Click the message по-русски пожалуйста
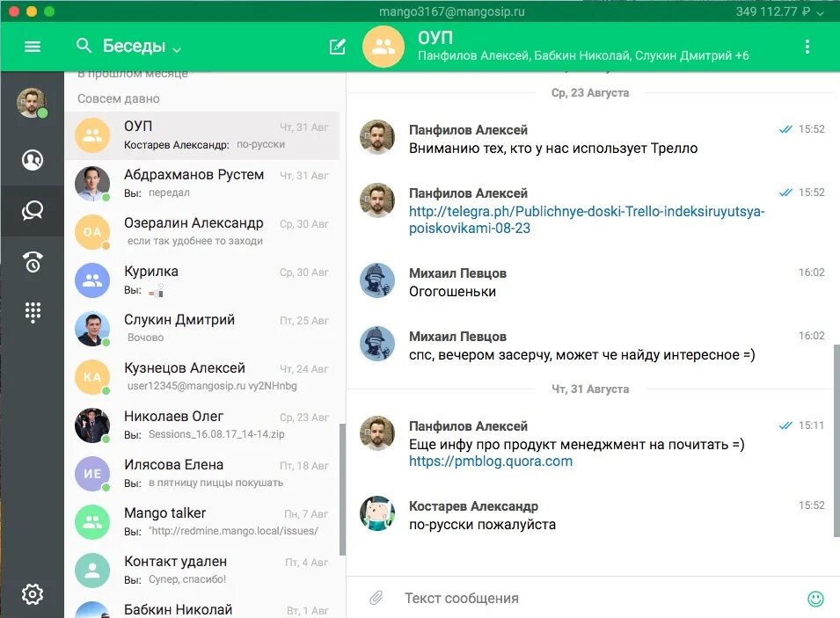 click(x=482, y=524)
